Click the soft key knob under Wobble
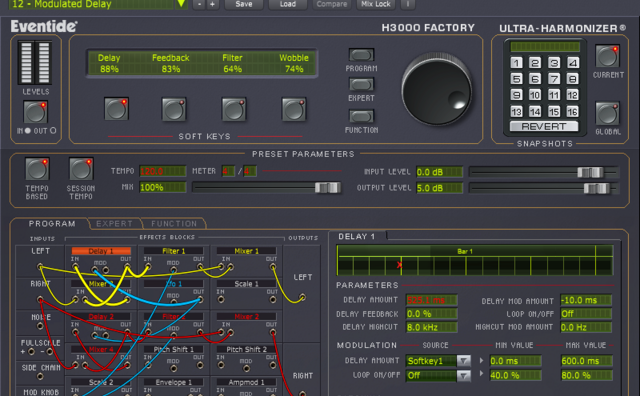This screenshot has width=640, height=396. click(293, 109)
